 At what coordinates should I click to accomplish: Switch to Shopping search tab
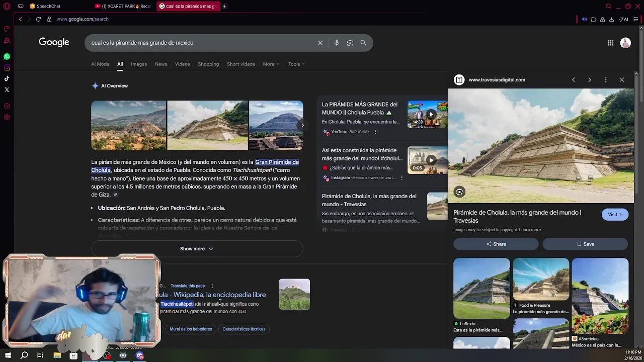click(208, 64)
